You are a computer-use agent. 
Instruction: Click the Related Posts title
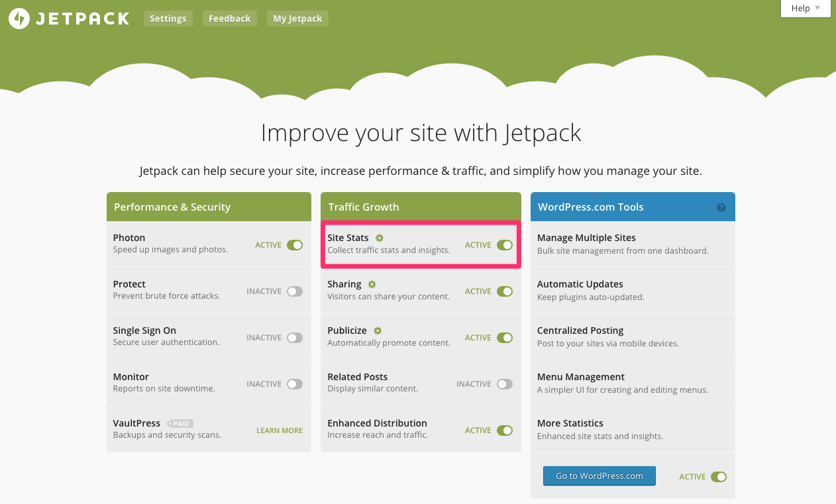pos(358,377)
